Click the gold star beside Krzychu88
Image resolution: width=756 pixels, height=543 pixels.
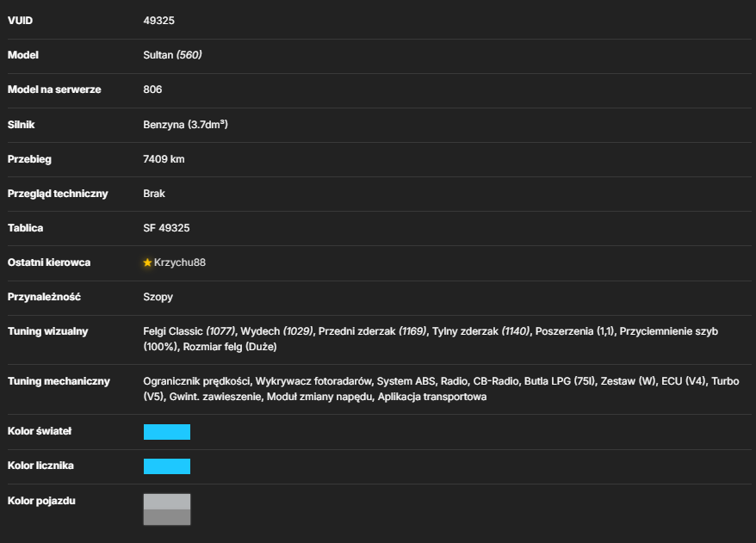pyautogui.click(x=147, y=262)
